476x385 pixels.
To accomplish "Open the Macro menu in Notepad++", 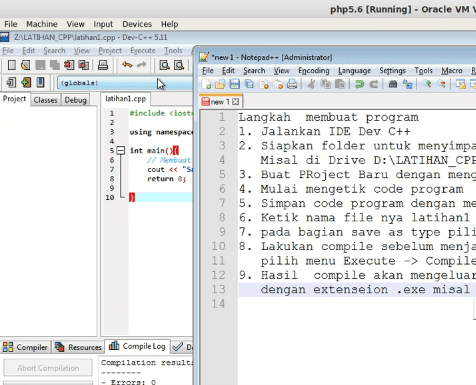I will 452,71.
